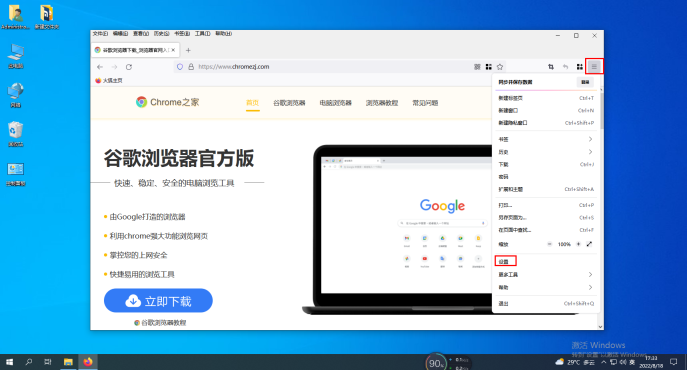Click the Chrome之家 site logo
This screenshot has width=687, height=370.
click(x=167, y=102)
